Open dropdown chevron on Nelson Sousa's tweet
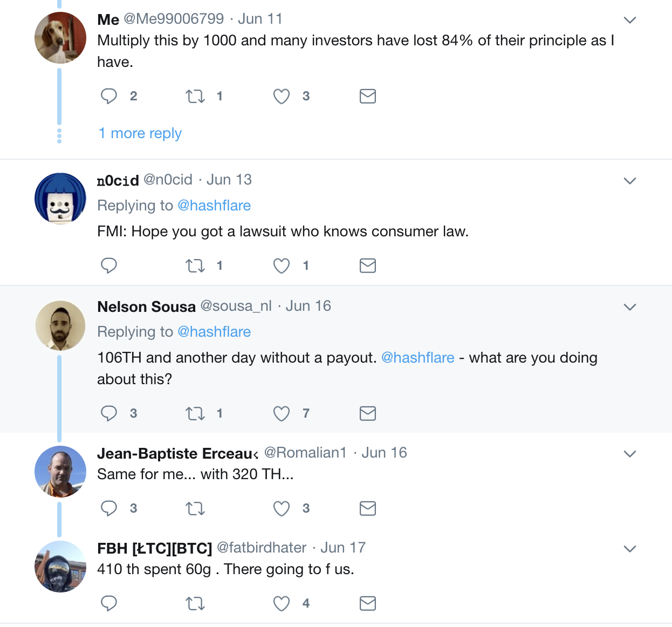Viewport: 672px width, 627px height. tap(629, 307)
